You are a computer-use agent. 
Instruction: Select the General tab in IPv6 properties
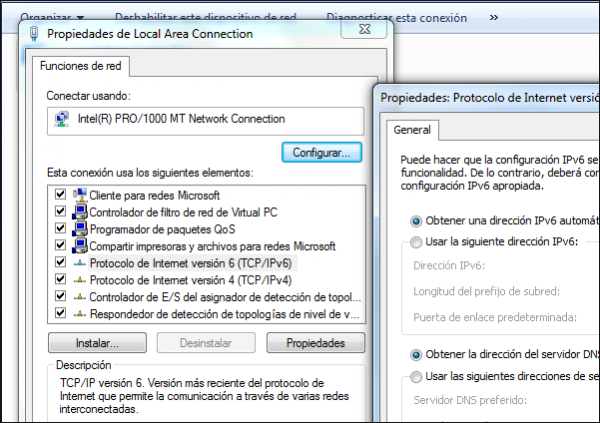pyautogui.click(x=412, y=130)
